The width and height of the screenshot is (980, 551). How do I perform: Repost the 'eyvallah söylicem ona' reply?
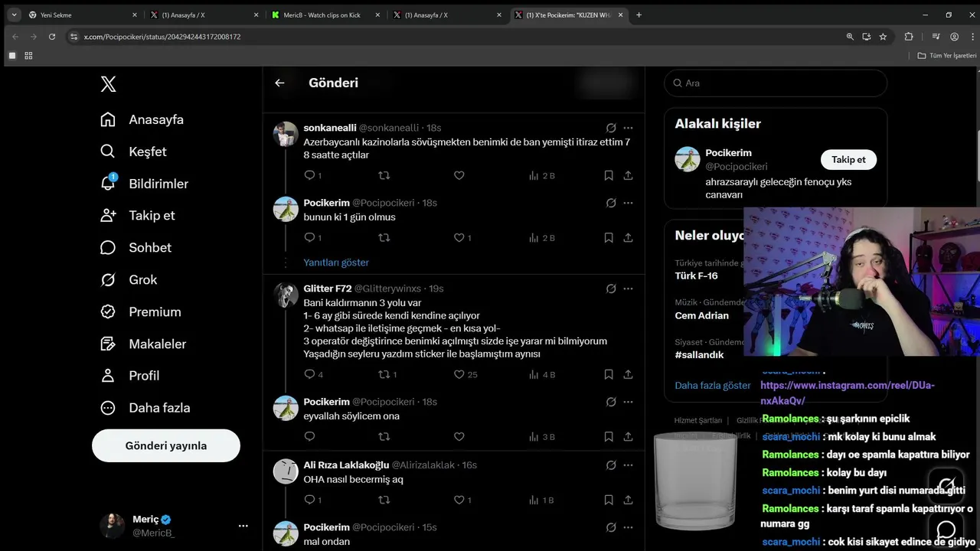(384, 437)
